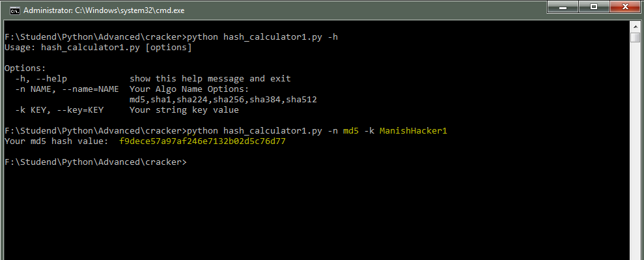This screenshot has width=644, height=260.
Task: Click 'Your string key value' description
Action: tap(184, 110)
